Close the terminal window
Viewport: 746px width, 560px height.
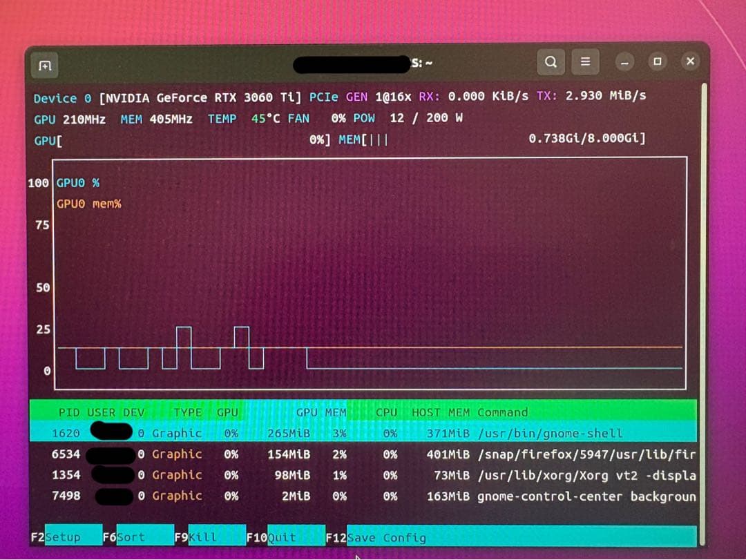(x=689, y=61)
